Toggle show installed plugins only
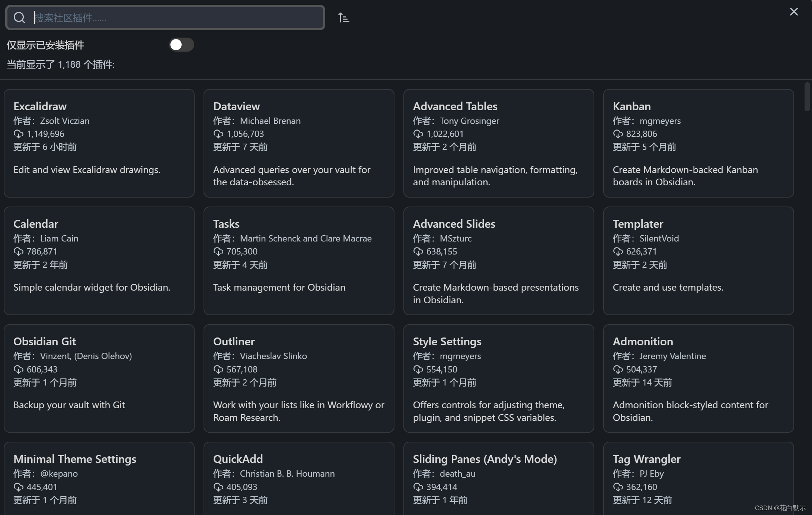 pyautogui.click(x=181, y=45)
